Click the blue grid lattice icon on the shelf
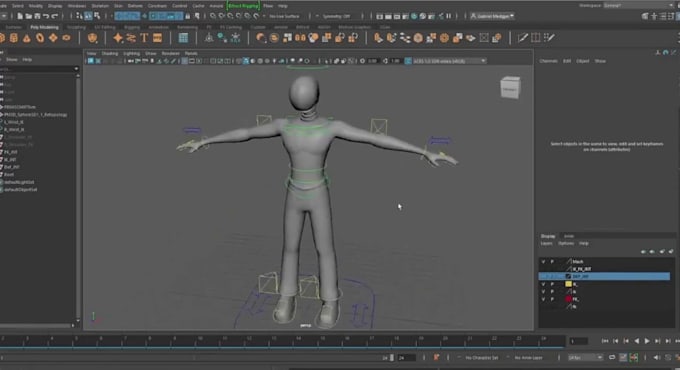The height and width of the screenshot is (370, 680). pos(183,38)
